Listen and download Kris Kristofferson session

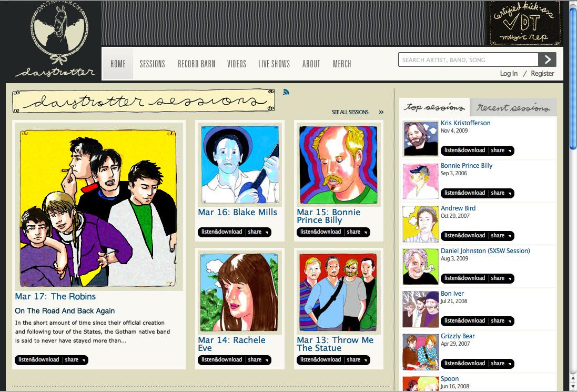464,150
